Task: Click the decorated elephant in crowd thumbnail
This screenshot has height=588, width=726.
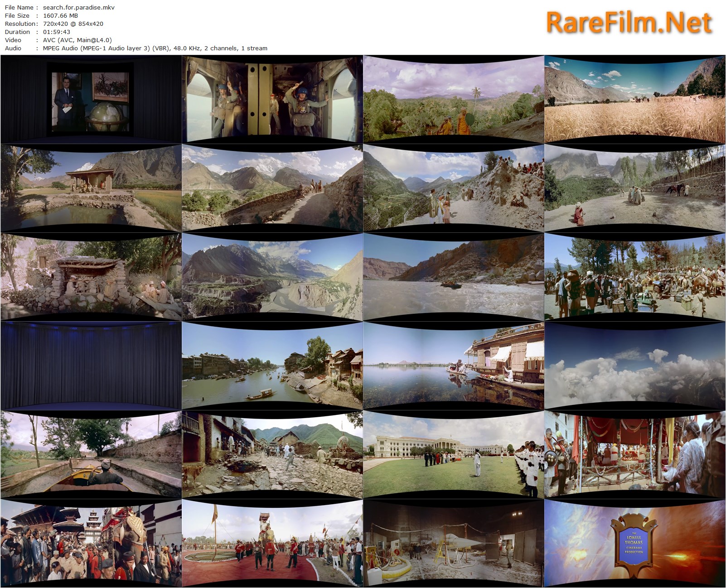Action: [x=91, y=543]
